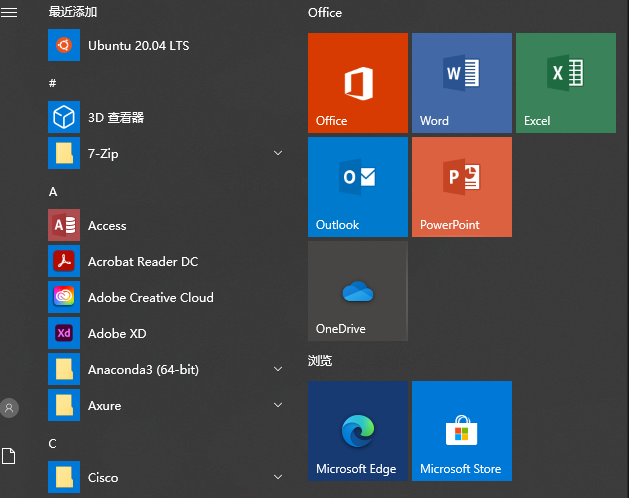Click the 7-Zip text label
Screen dimensions: 629x498
pyautogui.click(x=103, y=154)
